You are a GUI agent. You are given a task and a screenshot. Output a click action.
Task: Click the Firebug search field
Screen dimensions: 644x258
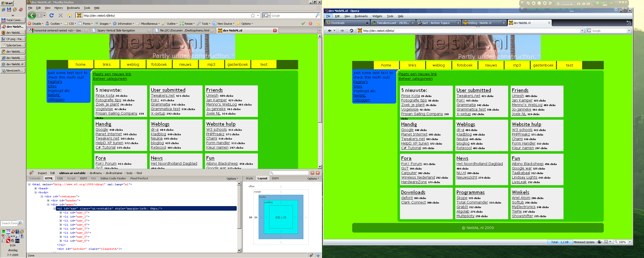[x=289, y=173]
